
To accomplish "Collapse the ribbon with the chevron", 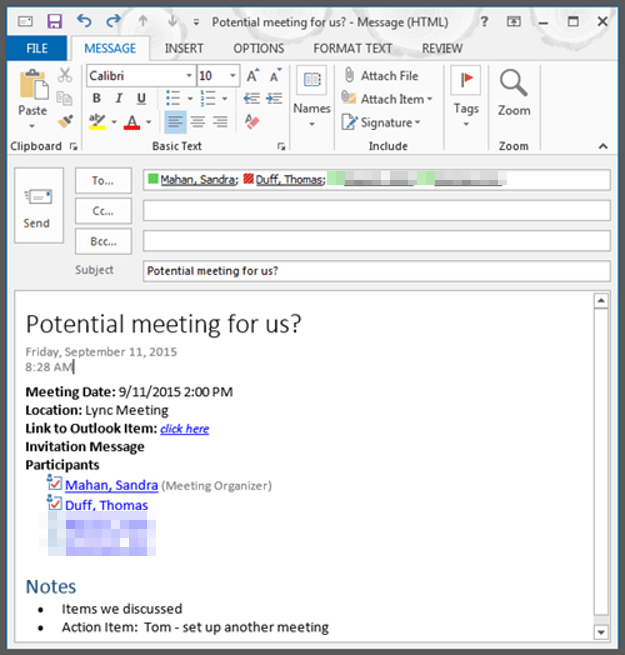I will pos(603,146).
